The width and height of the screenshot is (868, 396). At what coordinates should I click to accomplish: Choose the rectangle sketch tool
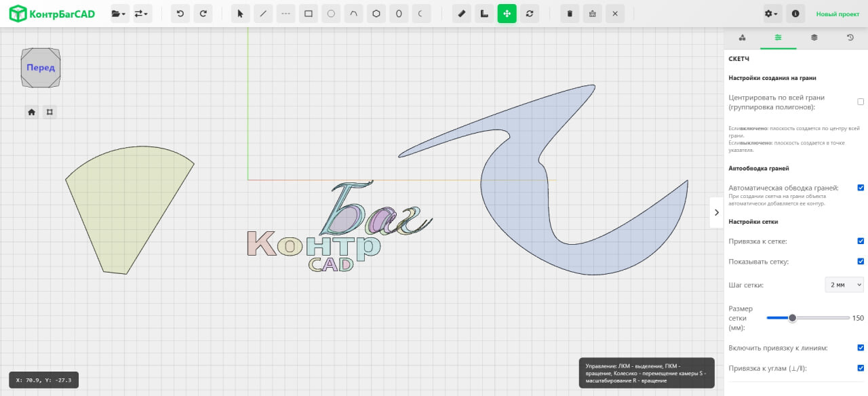308,14
